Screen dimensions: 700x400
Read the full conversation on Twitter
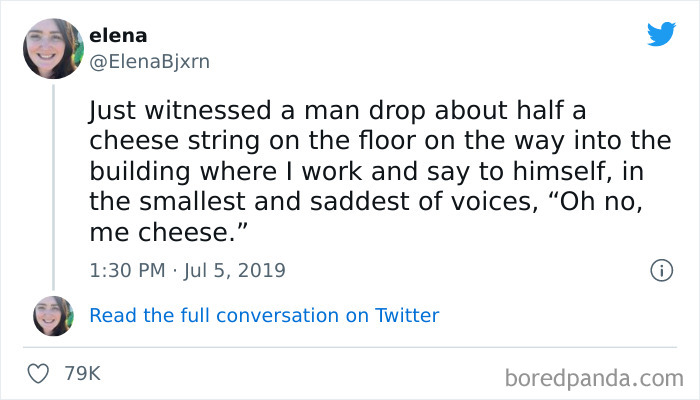[264, 316]
